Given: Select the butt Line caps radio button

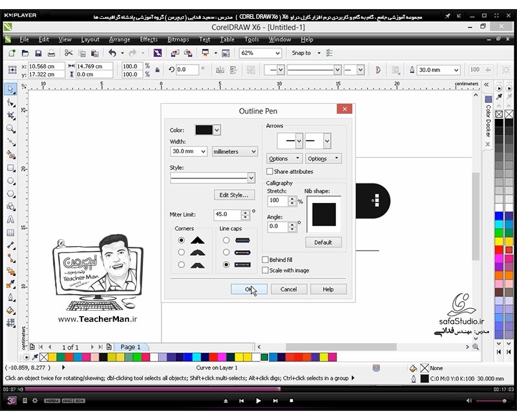Looking at the screenshot, I should tap(226, 240).
